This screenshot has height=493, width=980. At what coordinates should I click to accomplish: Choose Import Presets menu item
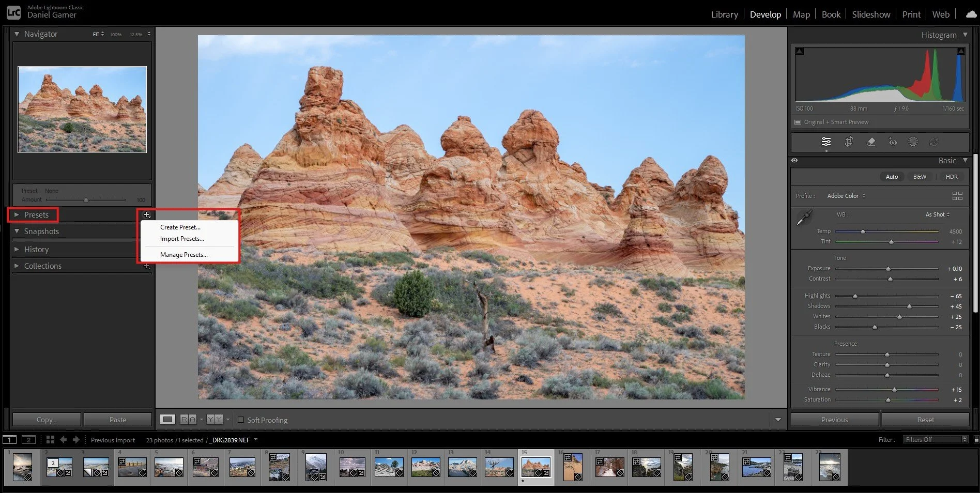tap(182, 238)
